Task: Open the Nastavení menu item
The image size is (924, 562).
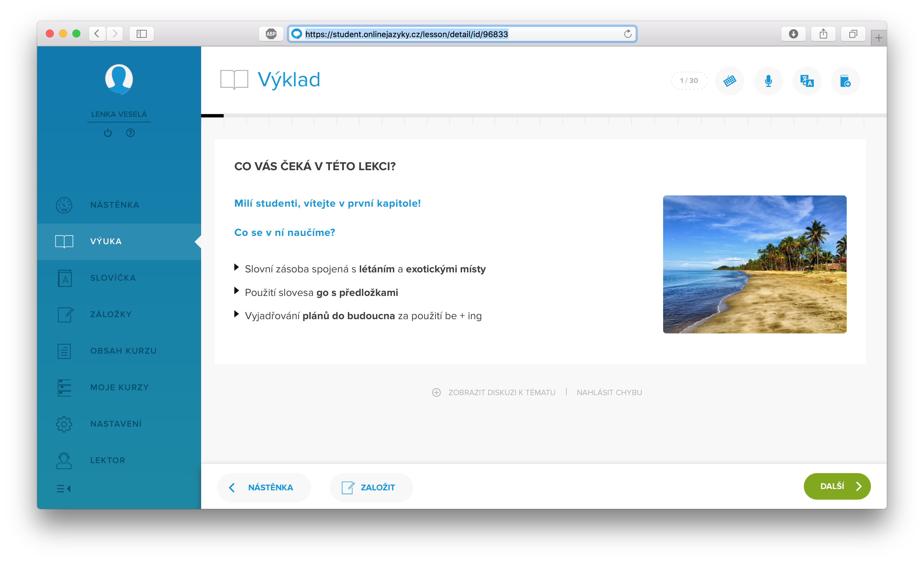Action: coord(116,424)
